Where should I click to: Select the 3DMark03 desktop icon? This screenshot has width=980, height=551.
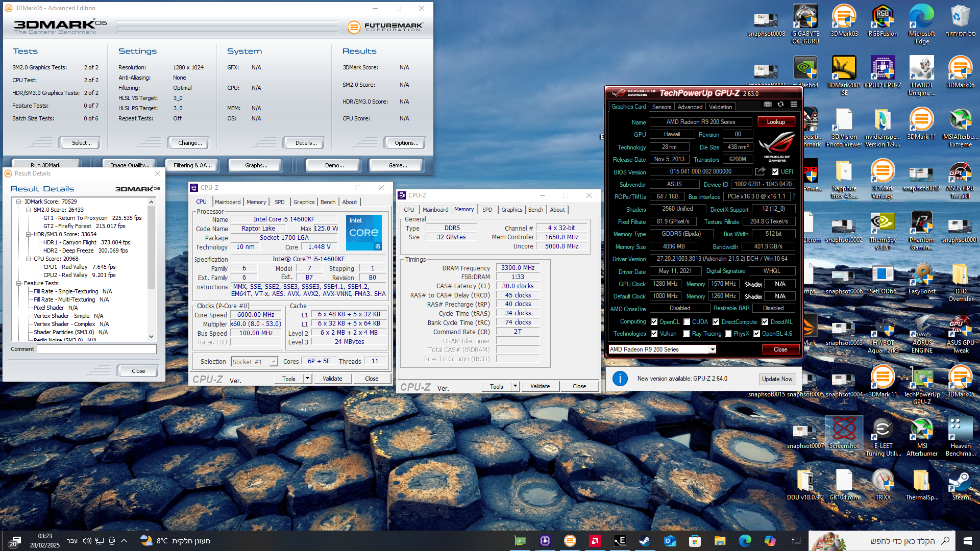coord(844,20)
